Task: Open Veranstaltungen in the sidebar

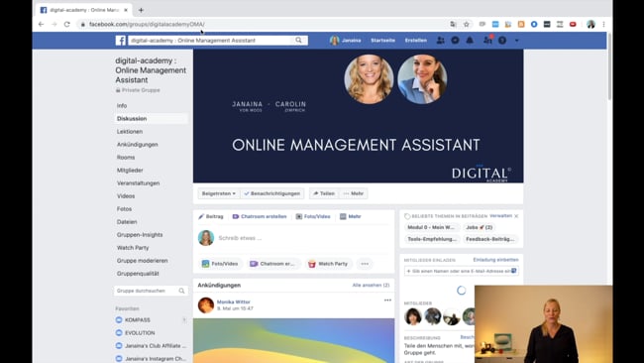Action: tap(138, 182)
